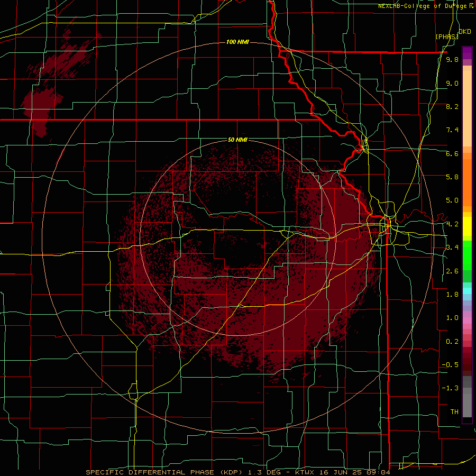Click the 1.0 value on the color scale

click(x=452, y=318)
